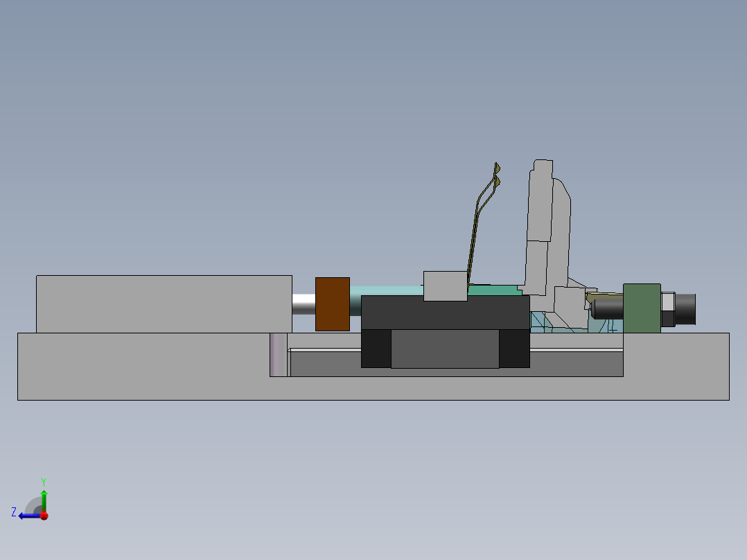Select the left black carriage foot
Image resolution: width=747 pixels, height=560 pixels.
click(376, 349)
